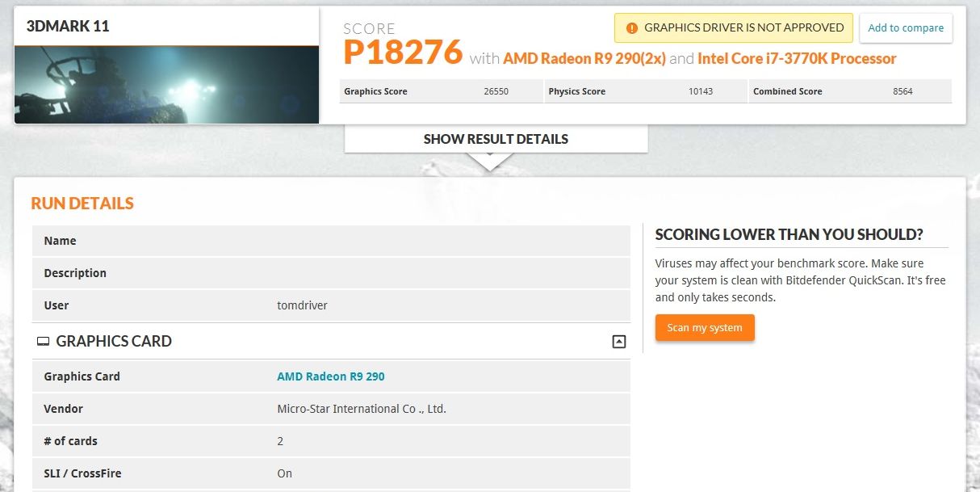Click the Add to compare button
The image size is (980, 492).
pos(906,27)
